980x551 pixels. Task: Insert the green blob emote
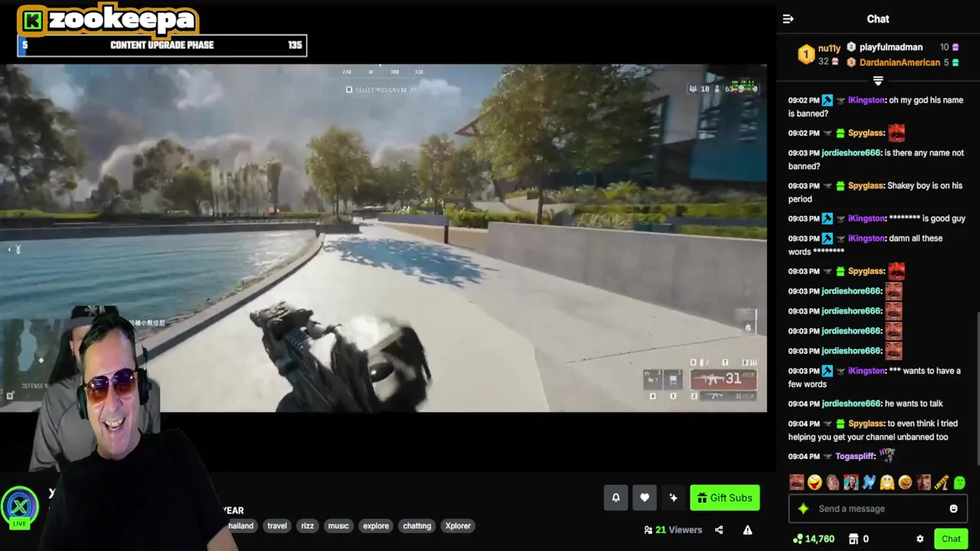click(x=959, y=482)
